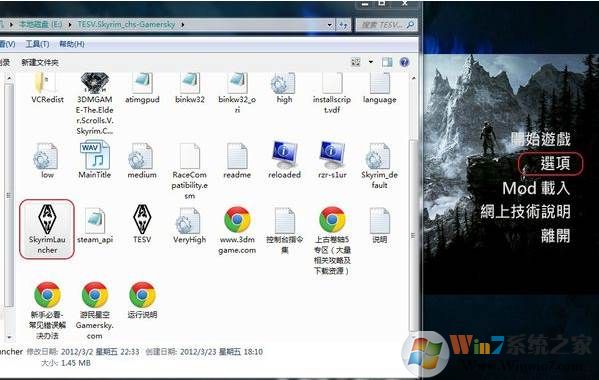
Task: Open the 帮助(H) menu
Action: click(x=72, y=44)
